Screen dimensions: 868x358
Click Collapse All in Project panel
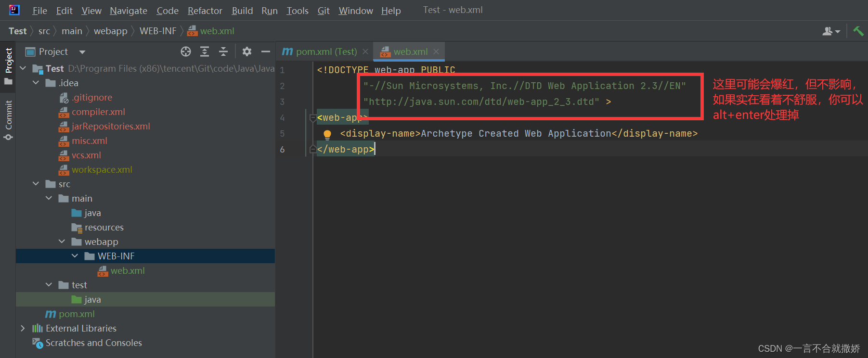(x=223, y=51)
